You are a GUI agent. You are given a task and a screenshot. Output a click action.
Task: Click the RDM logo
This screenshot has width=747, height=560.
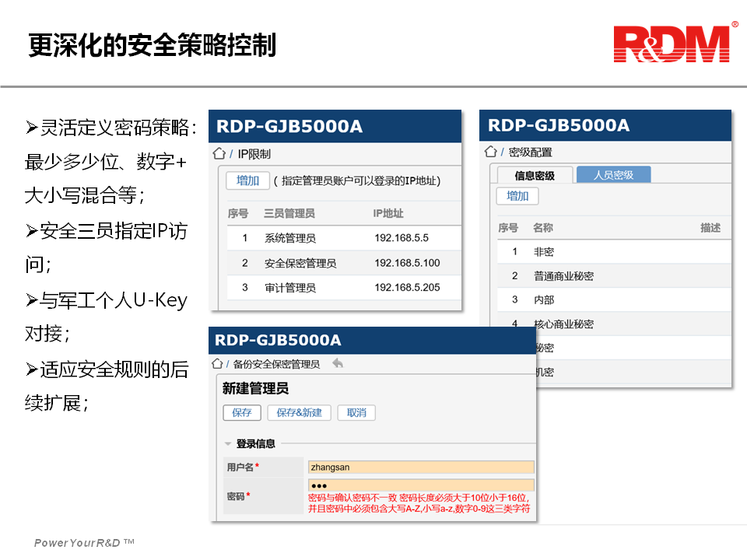coord(671,44)
